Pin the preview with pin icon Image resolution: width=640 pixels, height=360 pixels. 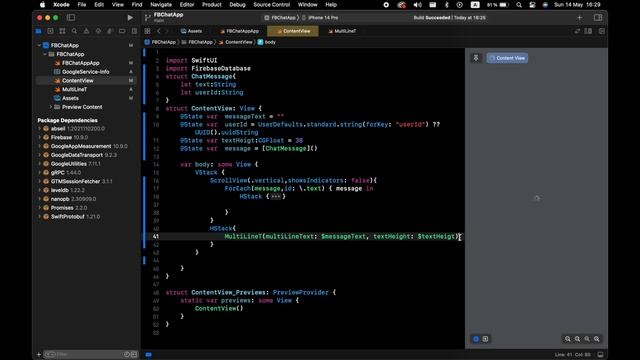[x=476, y=58]
